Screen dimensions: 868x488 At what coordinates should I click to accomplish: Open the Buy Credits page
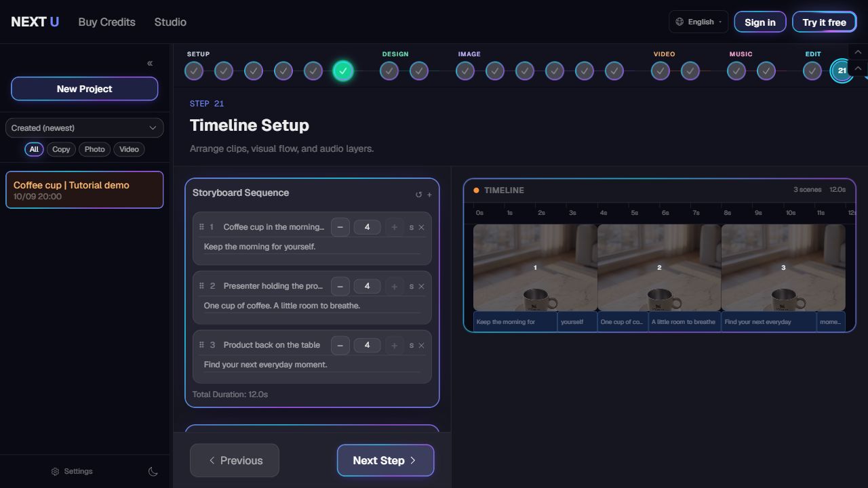(x=107, y=22)
